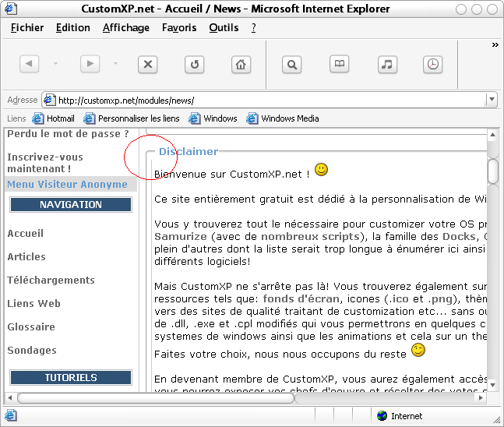Click the nombreux scripts link
Image resolution: width=504 pixels, height=427 pixels.
click(x=310, y=237)
